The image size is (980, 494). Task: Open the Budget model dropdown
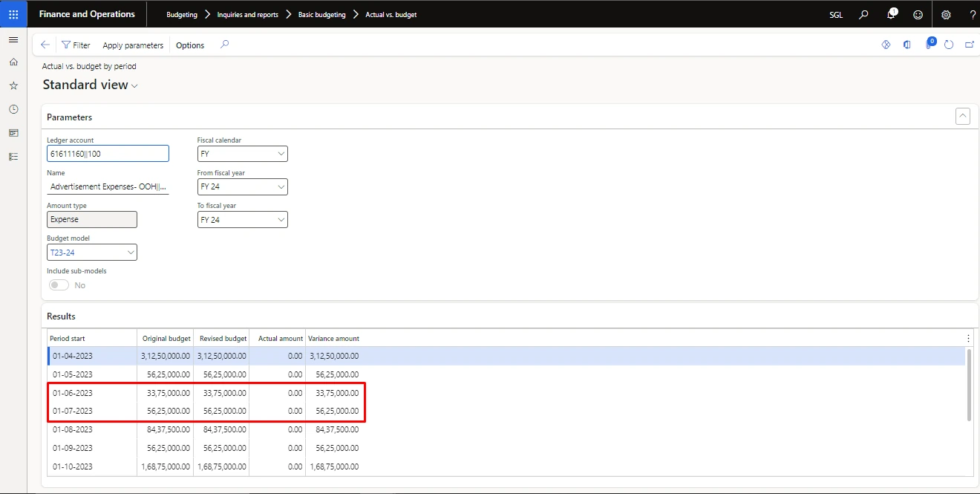131,253
